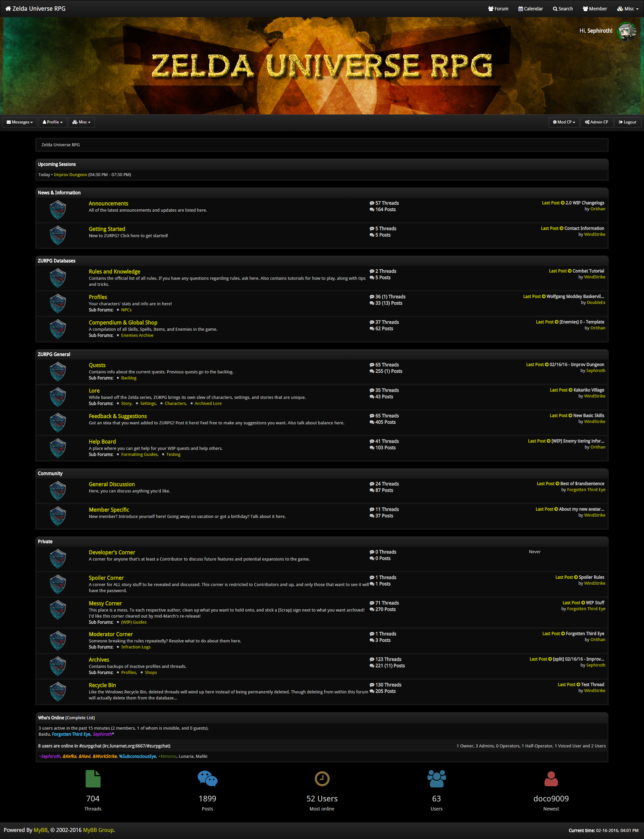The image size is (644, 839).
Task: Open the Messy Corner forum
Action: click(105, 603)
